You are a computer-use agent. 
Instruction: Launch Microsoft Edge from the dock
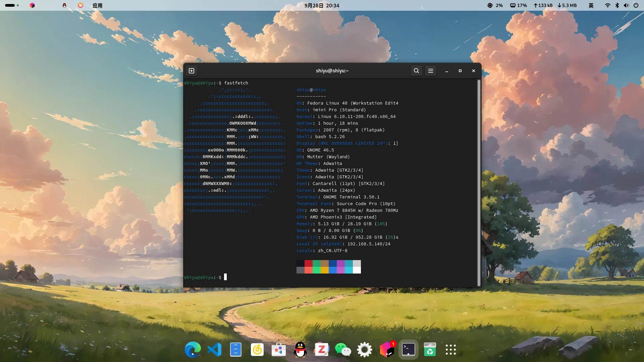pyautogui.click(x=193, y=350)
